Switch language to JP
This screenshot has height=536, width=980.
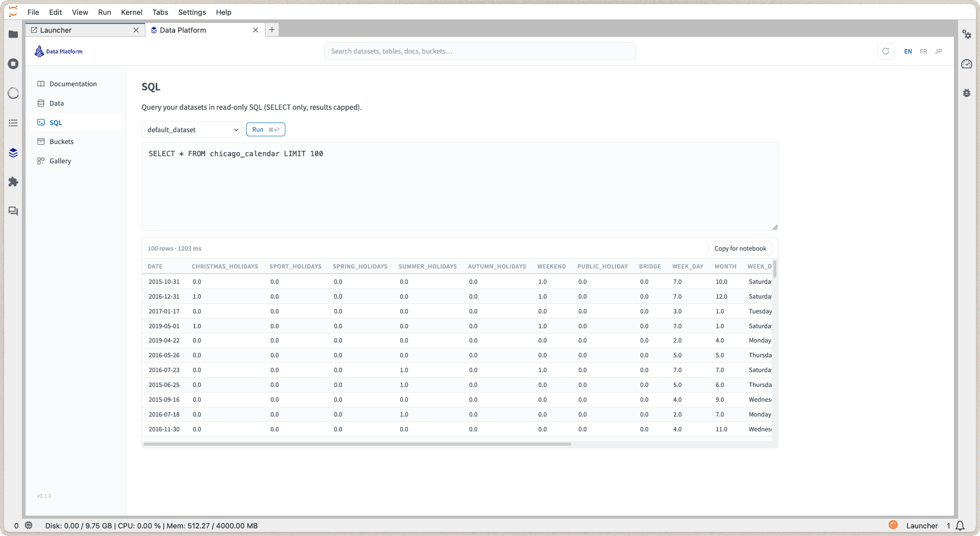pyautogui.click(x=938, y=51)
